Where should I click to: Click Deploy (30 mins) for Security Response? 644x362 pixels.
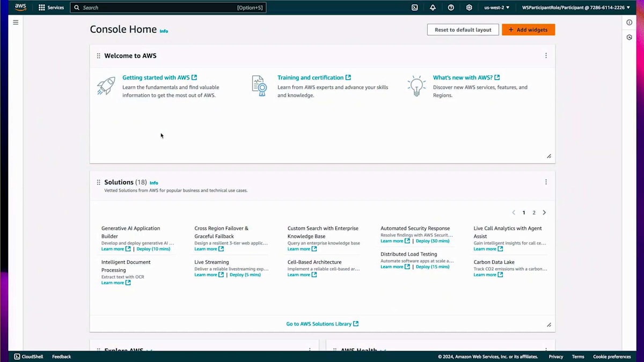pyautogui.click(x=433, y=241)
